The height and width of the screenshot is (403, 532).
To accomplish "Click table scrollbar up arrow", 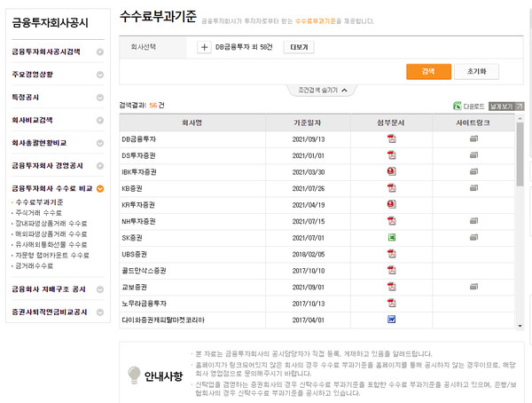I will coord(520,118).
